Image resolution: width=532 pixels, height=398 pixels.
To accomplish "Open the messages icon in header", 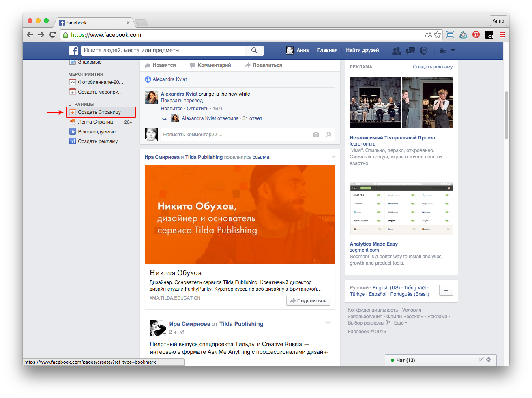I will pyautogui.click(x=410, y=51).
